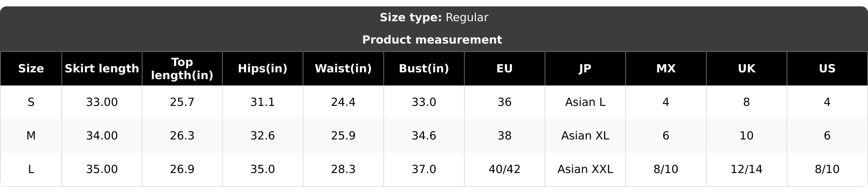The width and height of the screenshot is (868, 187).
Task: Click the Size column header
Action: [x=31, y=69]
